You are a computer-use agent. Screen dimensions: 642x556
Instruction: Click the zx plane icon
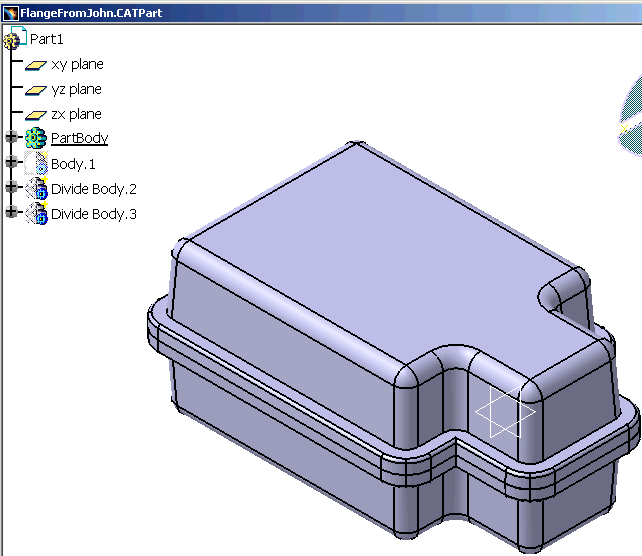36,115
